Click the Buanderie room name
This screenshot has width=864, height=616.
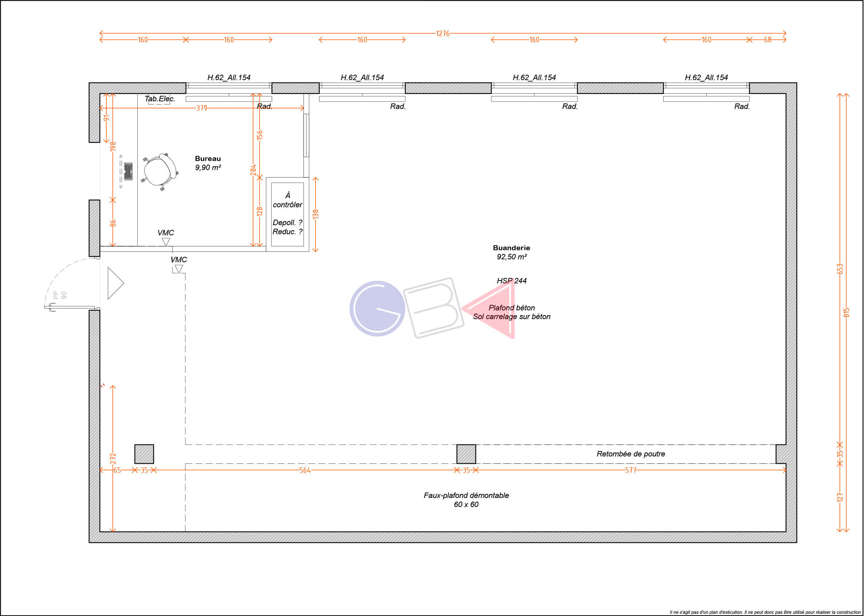coord(511,248)
